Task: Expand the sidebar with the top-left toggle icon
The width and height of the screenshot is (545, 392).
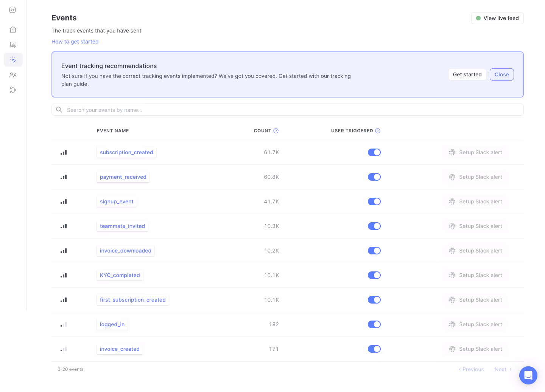Action: click(x=12, y=10)
